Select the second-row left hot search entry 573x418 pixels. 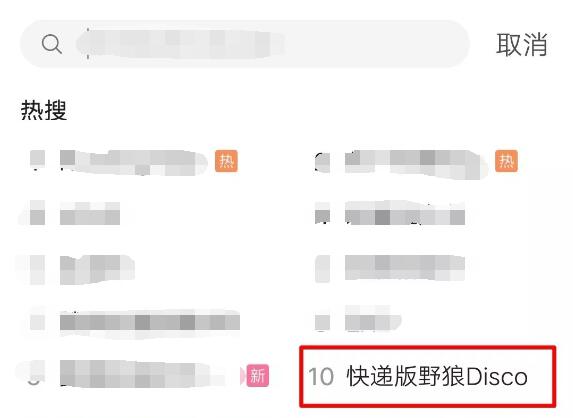coord(90,213)
